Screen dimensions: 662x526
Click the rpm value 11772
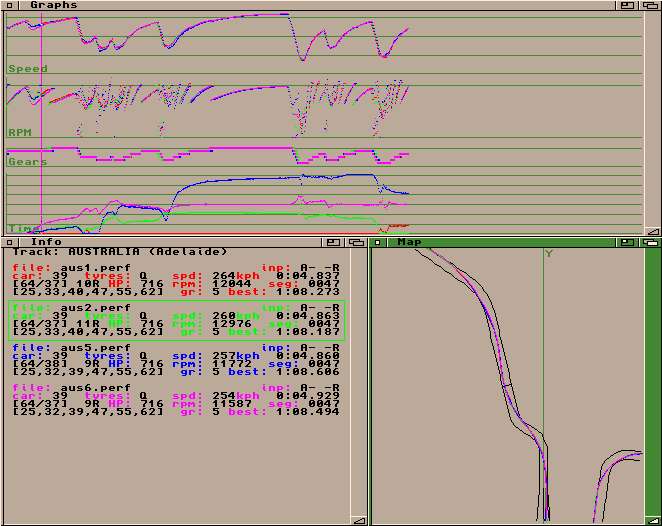pos(232,364)
